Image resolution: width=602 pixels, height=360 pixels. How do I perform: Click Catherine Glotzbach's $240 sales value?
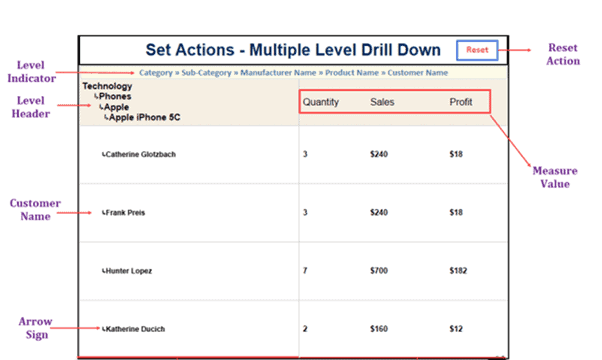(379, 154)
